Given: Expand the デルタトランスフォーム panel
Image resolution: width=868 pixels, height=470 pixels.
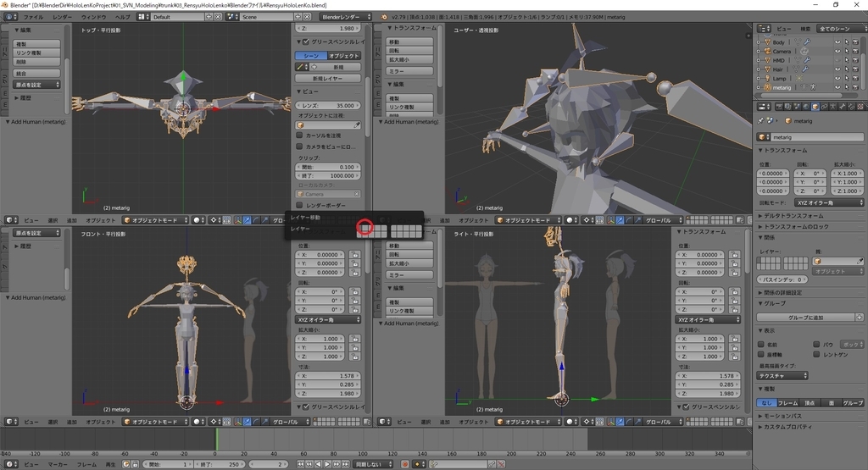Looking at the screenshot, I should [792, 216].
